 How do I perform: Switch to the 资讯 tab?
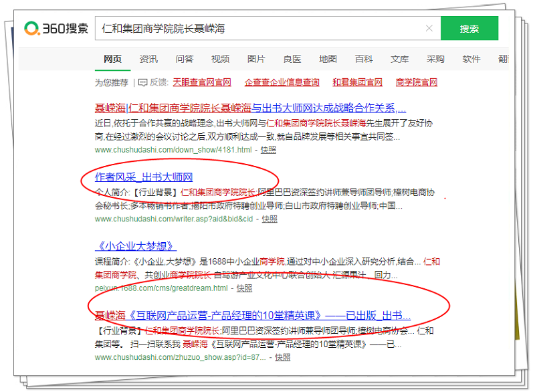click(148, 59)
